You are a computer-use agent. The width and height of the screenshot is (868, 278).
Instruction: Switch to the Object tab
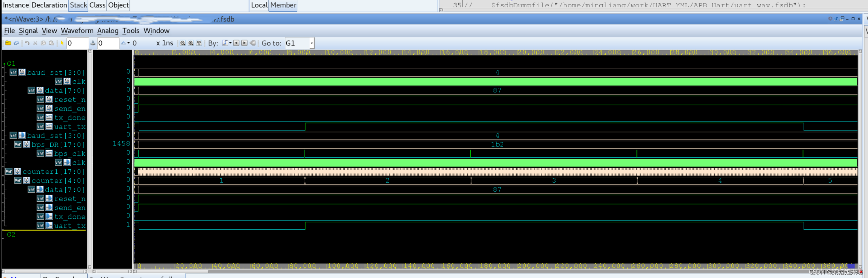pyautogui.click(x=118, y=5)
